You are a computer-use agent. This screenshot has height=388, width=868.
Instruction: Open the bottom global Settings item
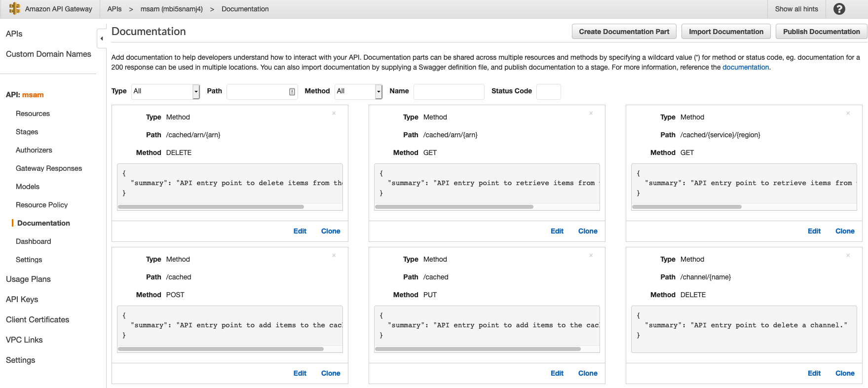tap(20, 360)
